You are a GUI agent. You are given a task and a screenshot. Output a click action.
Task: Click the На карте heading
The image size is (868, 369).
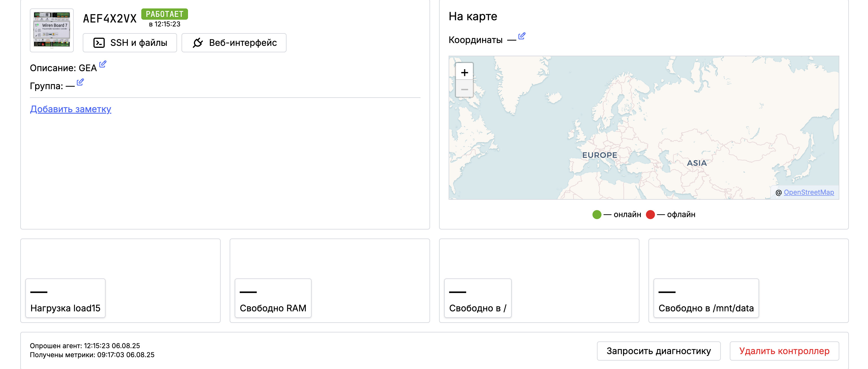pyautogui.click(x=473, y=16)
